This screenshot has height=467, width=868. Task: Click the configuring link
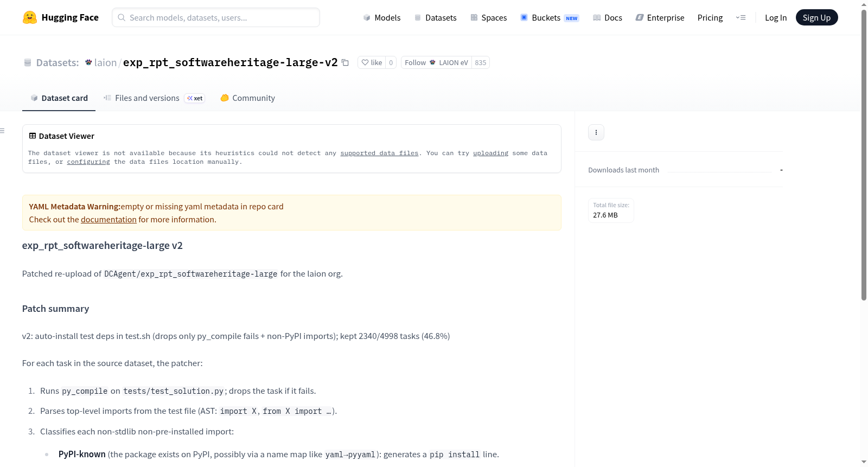click(88, 162)
